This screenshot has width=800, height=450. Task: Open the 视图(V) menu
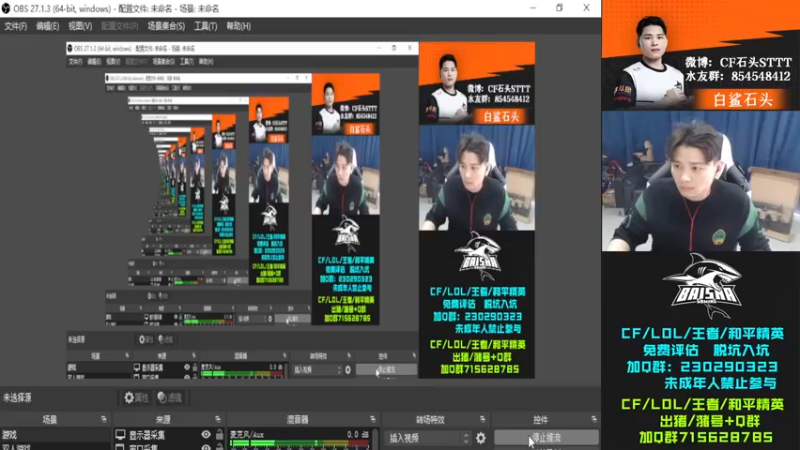click(80, 26)
